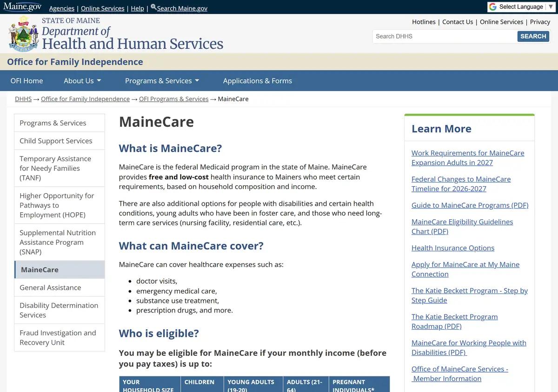This screenshot has width=558, height=392.
Task: Click the State of Maine seal emblem
Action: click(23, 33)
